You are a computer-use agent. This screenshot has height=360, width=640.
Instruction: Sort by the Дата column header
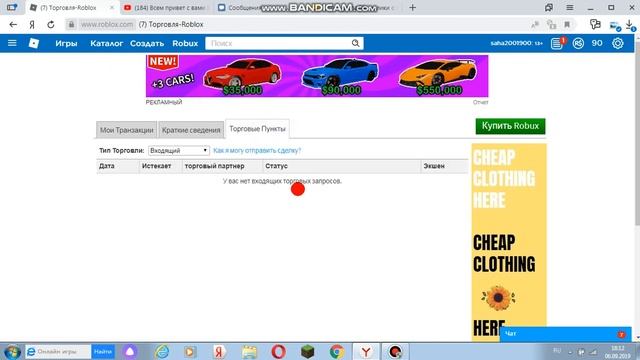(x=107, y=166)
